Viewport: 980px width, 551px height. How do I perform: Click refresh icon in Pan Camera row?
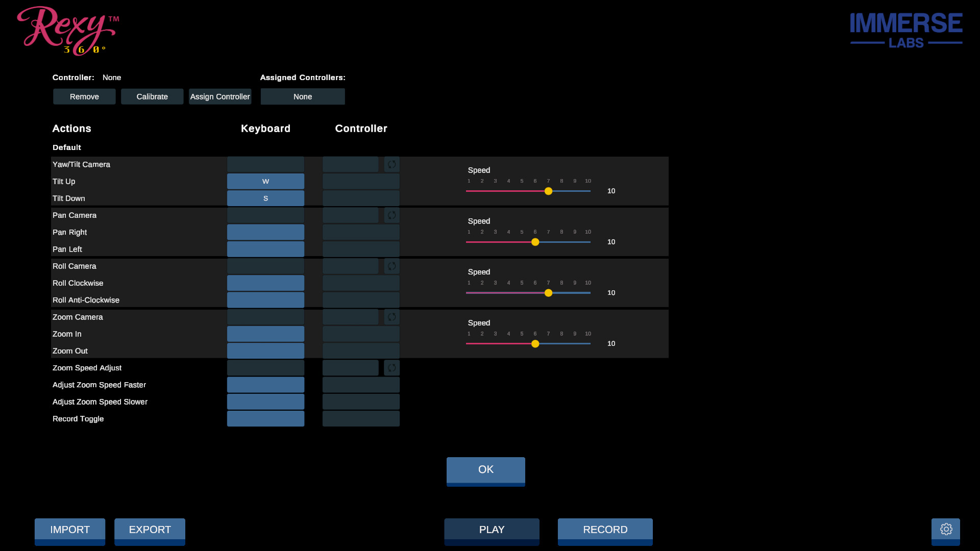pos(391,215)
